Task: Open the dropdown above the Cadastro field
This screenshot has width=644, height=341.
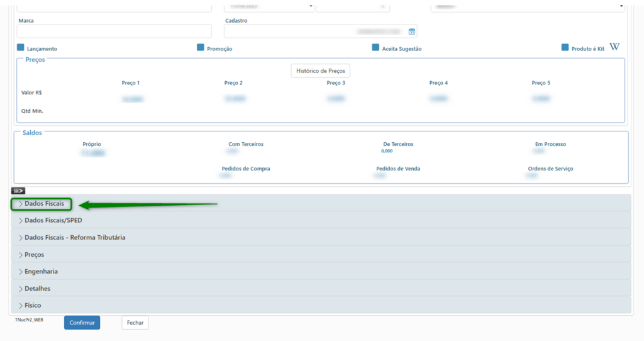Action: pos(269,6)
